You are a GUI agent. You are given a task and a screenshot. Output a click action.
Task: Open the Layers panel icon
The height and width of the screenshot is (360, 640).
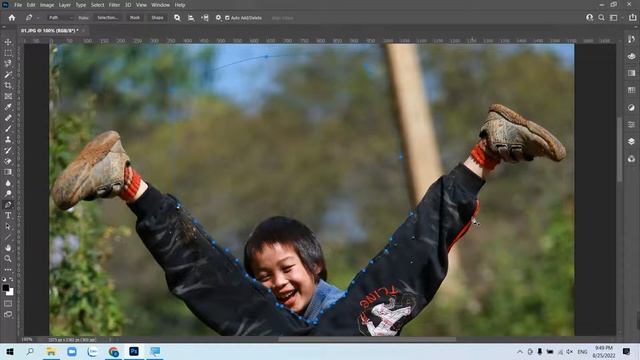point(631,141)
